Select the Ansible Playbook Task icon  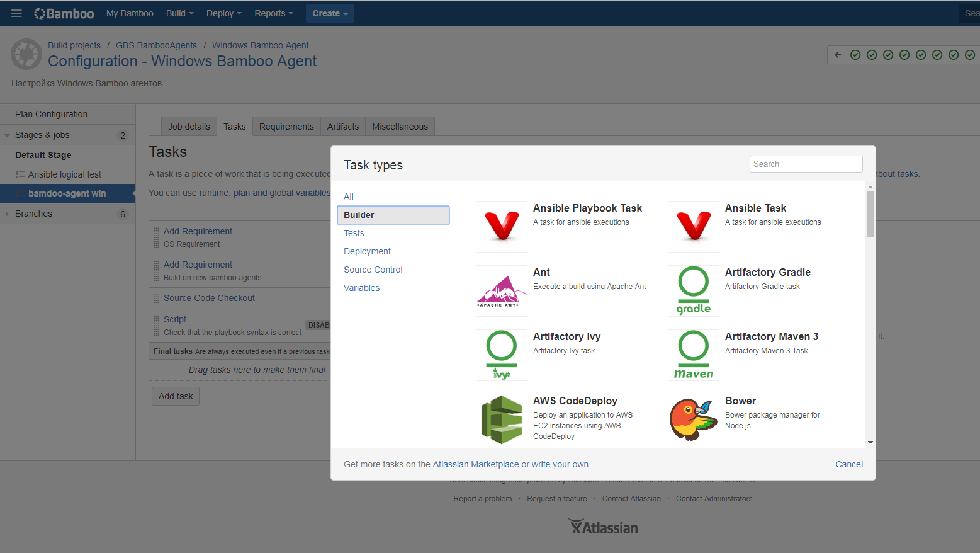[502, 227]
